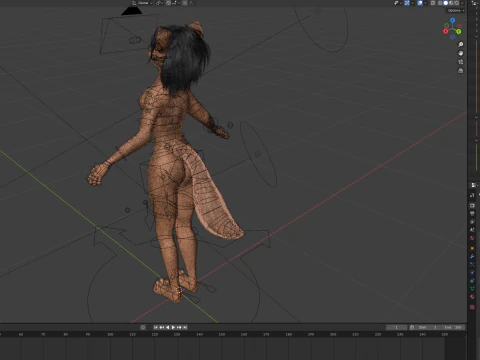480x360 pixels.
Task: Open the proportional editing falloff menu
Action: click(193, 3)
